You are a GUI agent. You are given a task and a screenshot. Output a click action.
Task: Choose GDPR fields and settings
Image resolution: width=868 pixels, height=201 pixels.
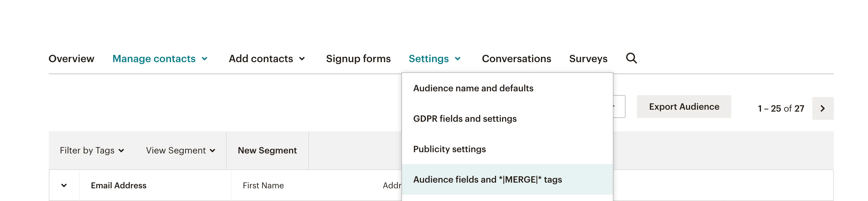tap(465, 119)
